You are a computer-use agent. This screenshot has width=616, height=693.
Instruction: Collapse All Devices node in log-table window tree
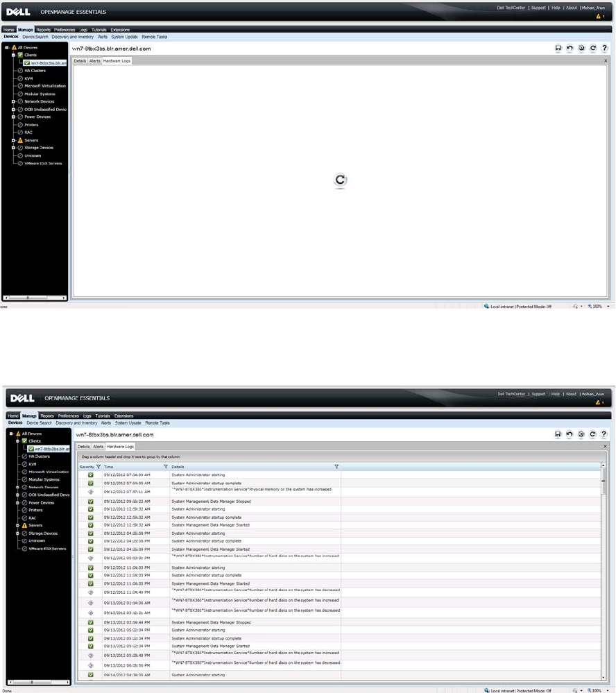point(12,434)
